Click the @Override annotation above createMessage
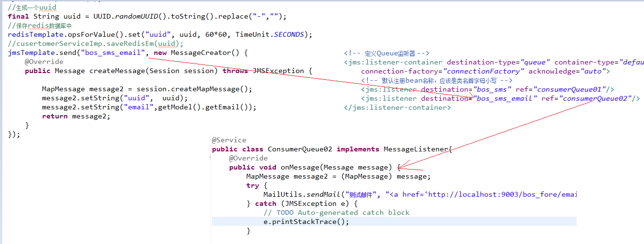 tap(44, 62)
